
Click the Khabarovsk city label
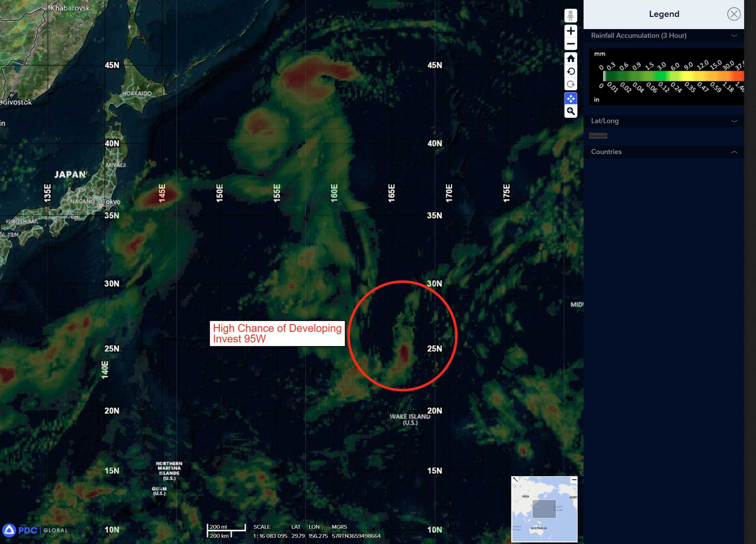70,8
